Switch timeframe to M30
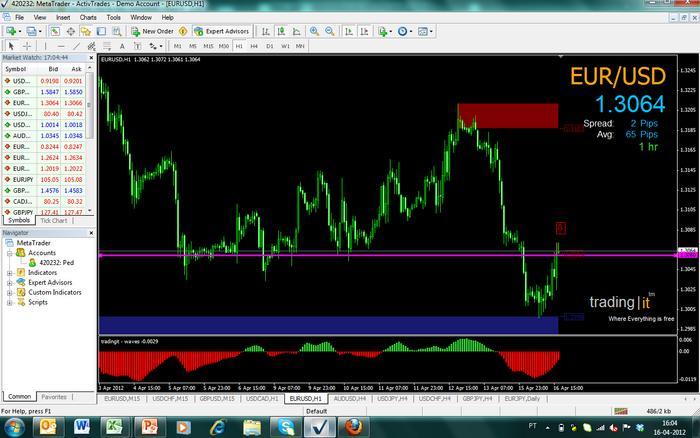The width and height of the screenshot is (700, 438). point(224,46)
